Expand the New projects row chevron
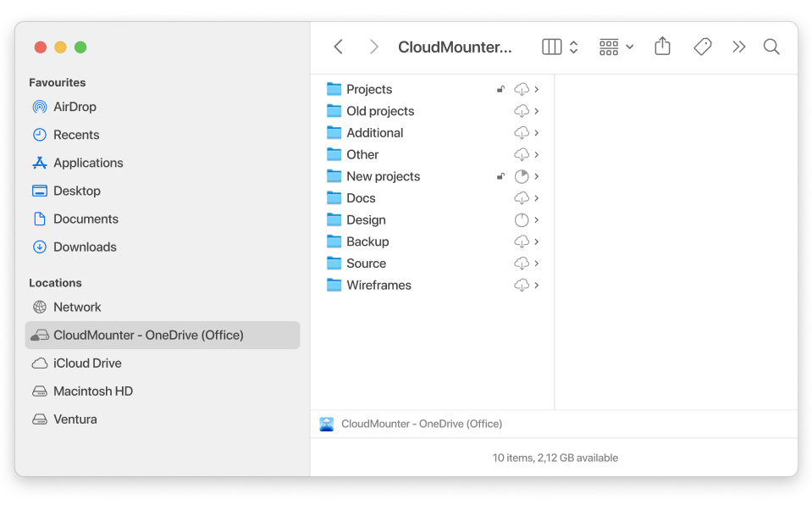812x505 pixels. [x=537, y=176]
